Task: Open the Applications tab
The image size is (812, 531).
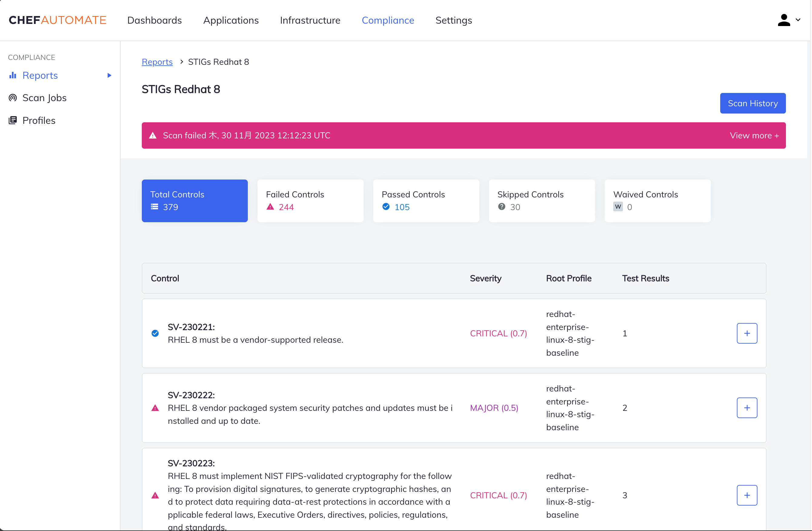Action: [x=231, y=20]
